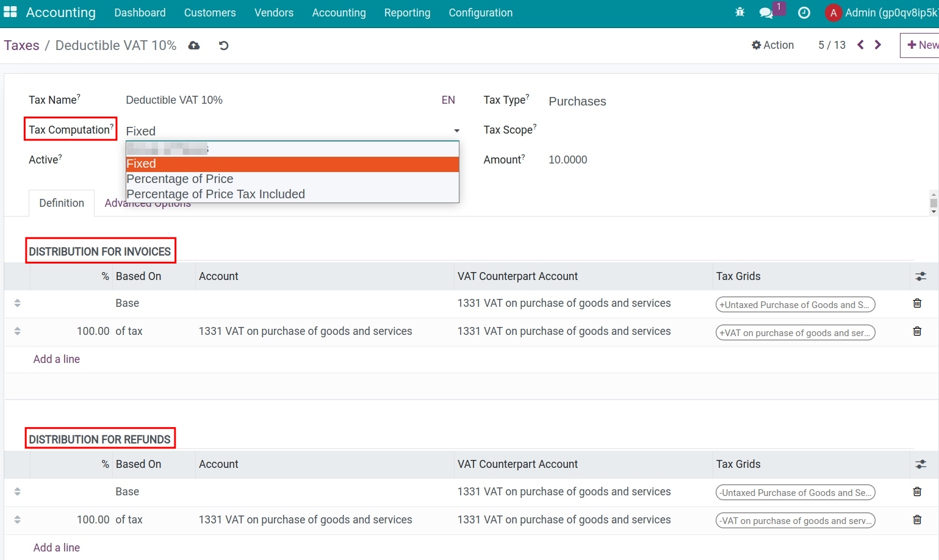Open the activities clock icon

click(804, 13)
